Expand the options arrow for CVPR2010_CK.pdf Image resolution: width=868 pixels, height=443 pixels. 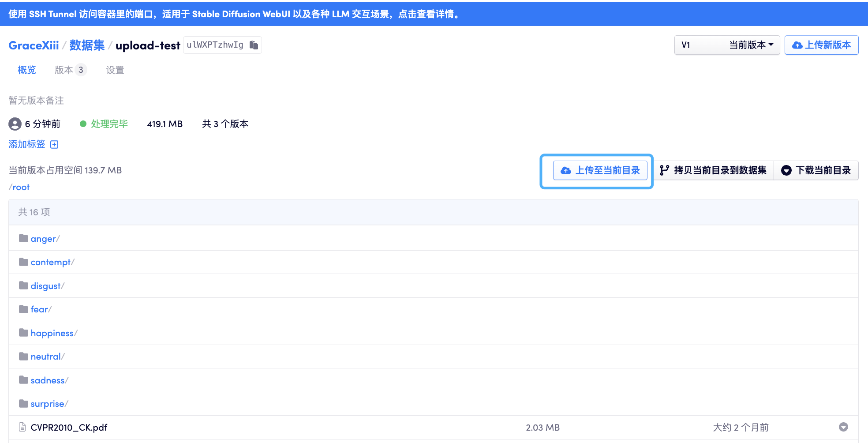point(843,427)
